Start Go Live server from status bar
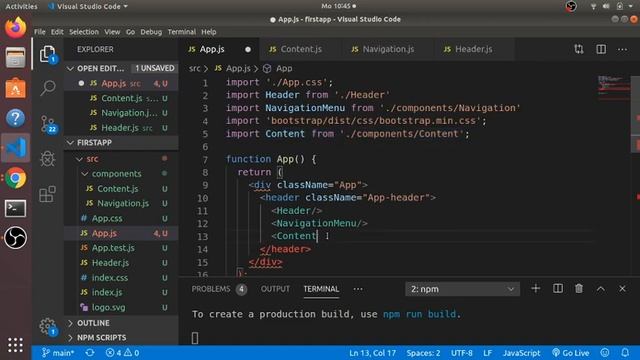 click(571, 353)
